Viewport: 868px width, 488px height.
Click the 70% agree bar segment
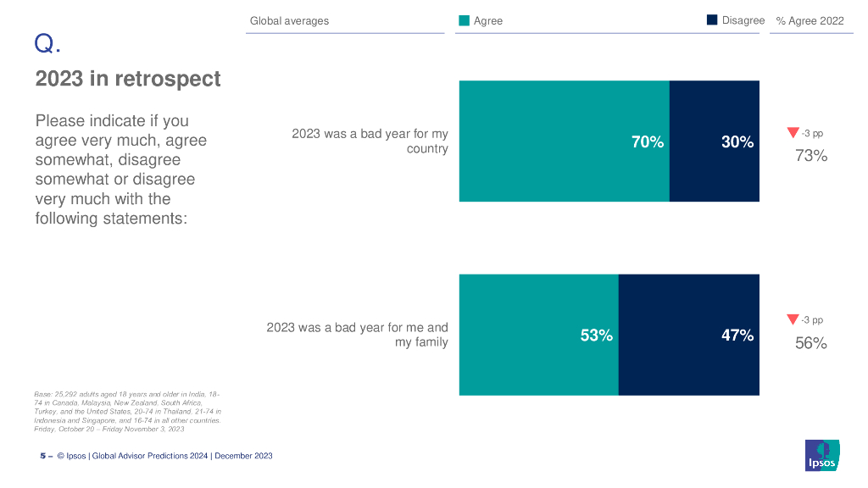[x=564, y=141]
